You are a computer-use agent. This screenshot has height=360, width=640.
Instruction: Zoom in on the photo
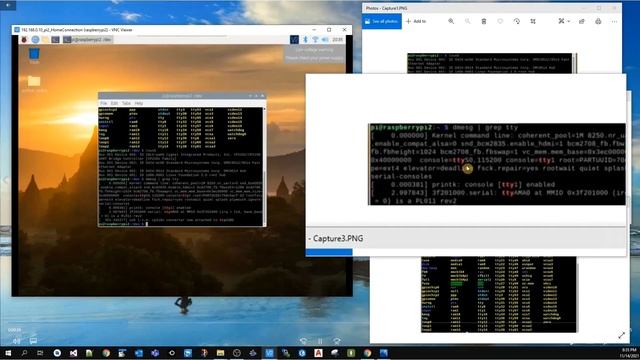point(451,21)
